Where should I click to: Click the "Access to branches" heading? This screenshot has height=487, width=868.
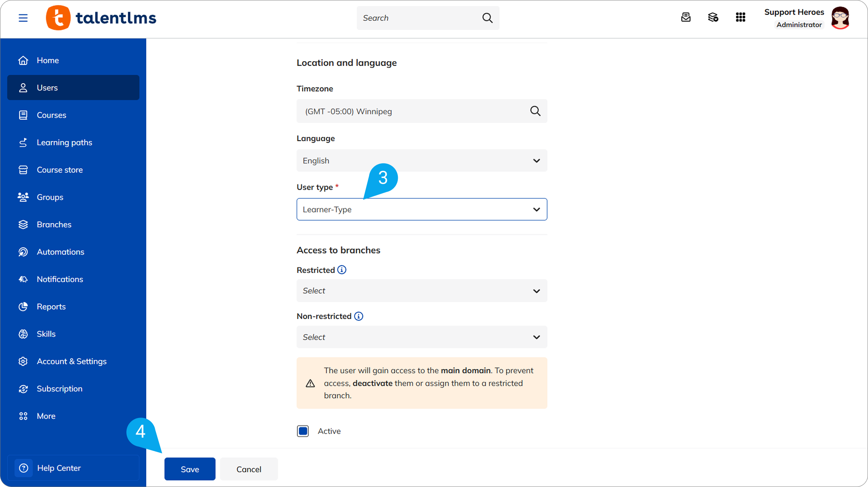point(338,250)
